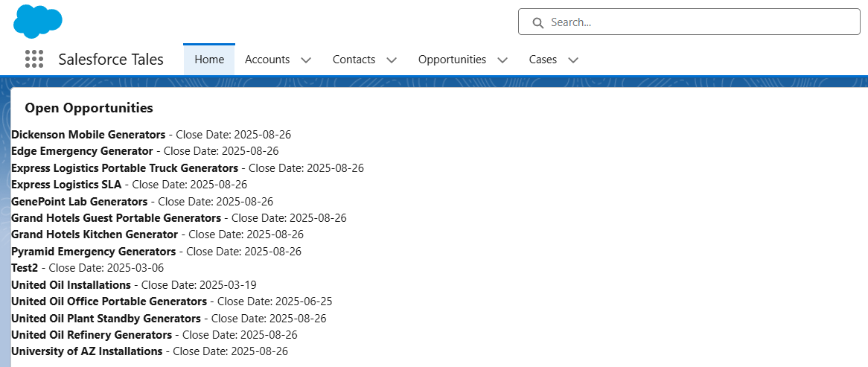The height and width of the screenshot is (367, 868).
Task: Click the Open Opportunities heading
Action: 89,108
